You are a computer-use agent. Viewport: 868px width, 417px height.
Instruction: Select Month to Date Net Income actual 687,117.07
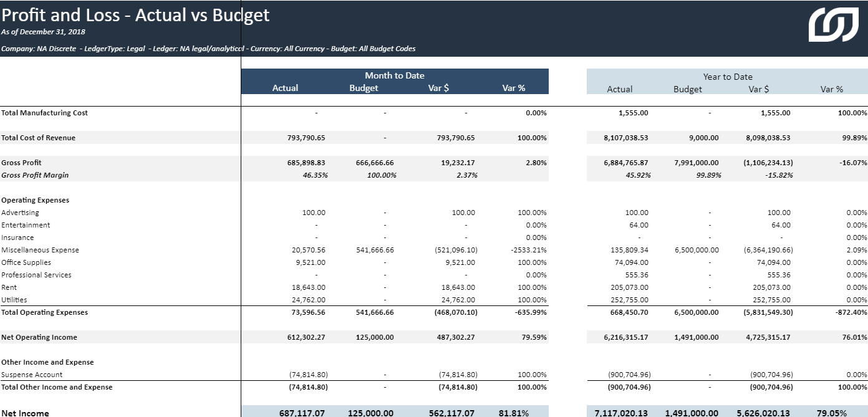pos(301,413)
